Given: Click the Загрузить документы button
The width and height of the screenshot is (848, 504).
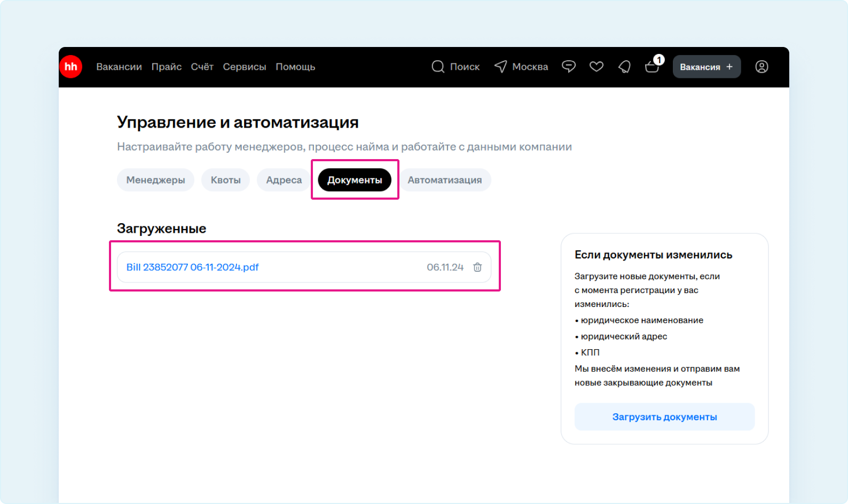Looking at the screenshot, I should point(664,417).
